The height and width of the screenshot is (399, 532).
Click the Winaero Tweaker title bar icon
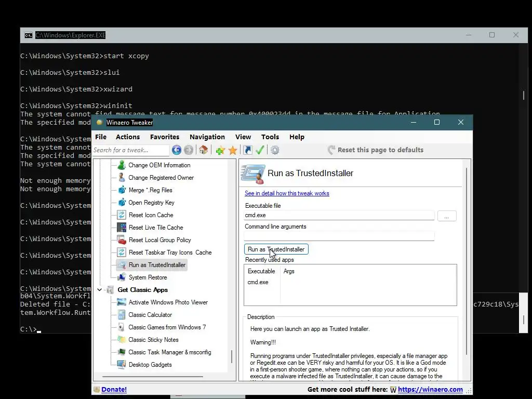tap(99, 123)
